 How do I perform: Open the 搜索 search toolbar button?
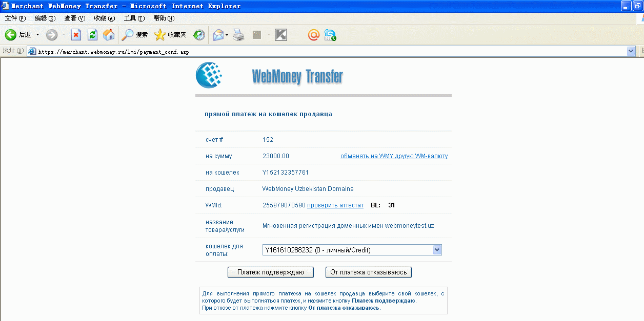(135, 35)
